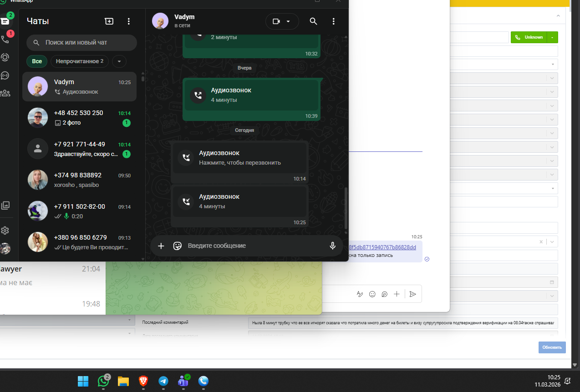
Task: Open the Status updates icon in WhatsApp sidebar
Action: pyautogui.click(x=5, y=57)
